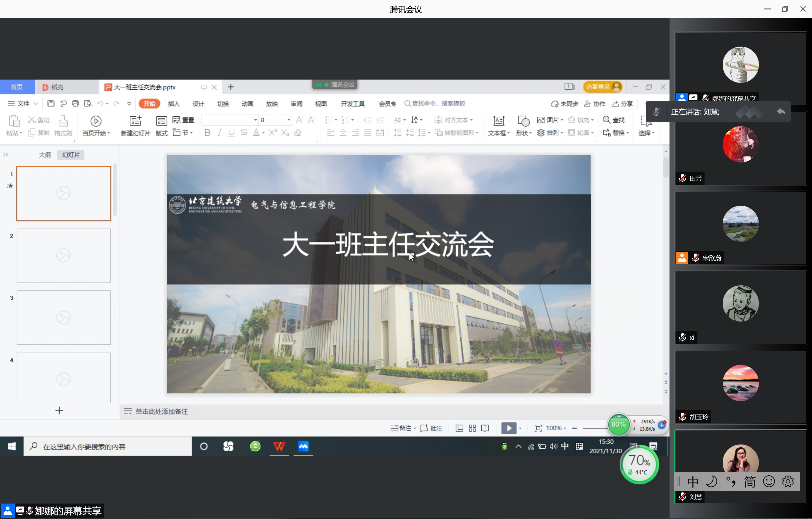This screenshot has width=812, height=519.
Task: Click the Format Painter (格式刷) icon
Action: [x=63, y=121]
